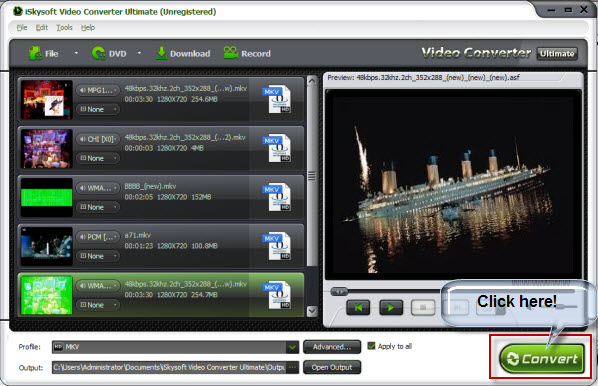
Task: Click the Add File toolbar icon
Action: pyautogui.click(x=35, y=53)
